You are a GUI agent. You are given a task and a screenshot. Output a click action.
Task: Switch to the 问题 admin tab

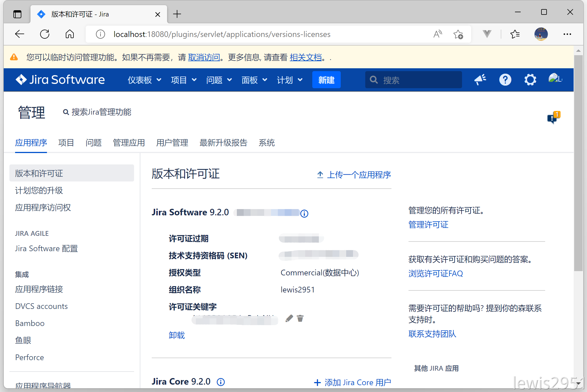pos(93,143)
